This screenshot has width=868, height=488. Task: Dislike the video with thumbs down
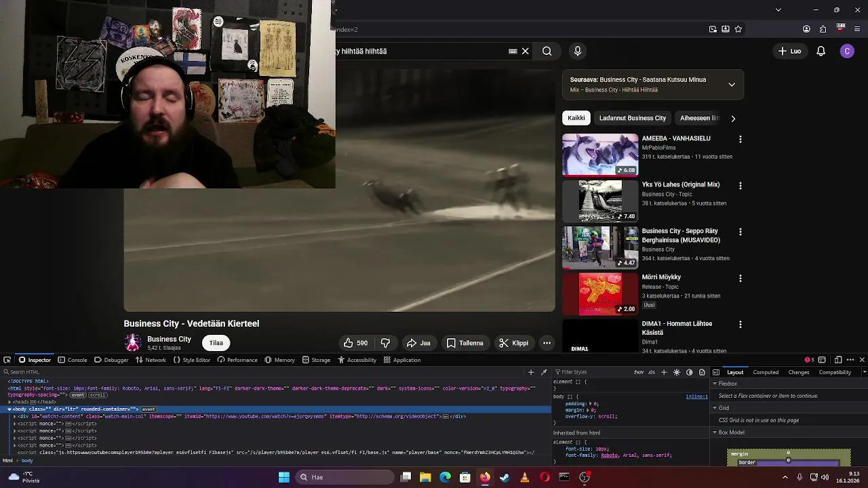[x=385, y=343]
